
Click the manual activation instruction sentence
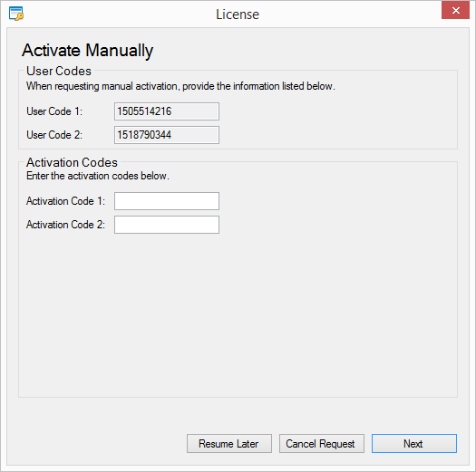click(x=180, y=86)
